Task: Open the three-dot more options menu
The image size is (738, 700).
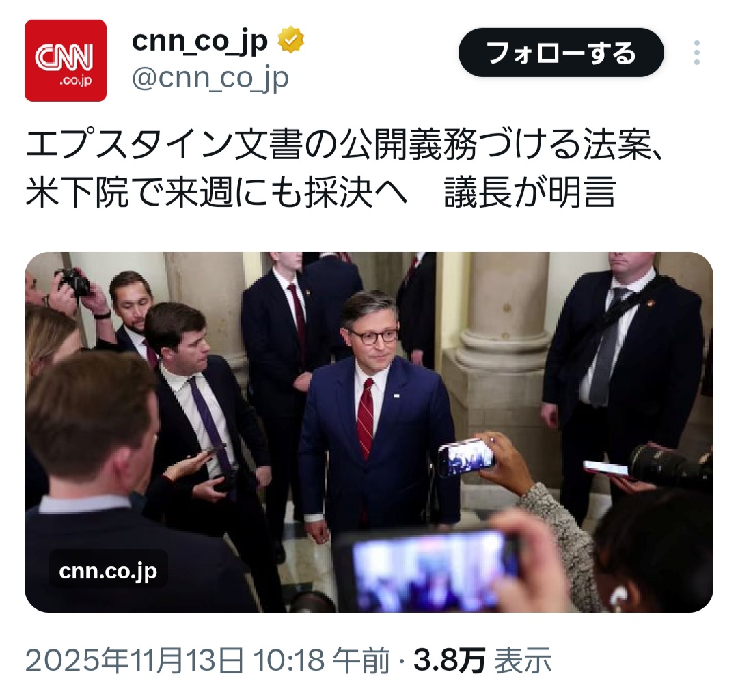Action: [x=696, y=52]
